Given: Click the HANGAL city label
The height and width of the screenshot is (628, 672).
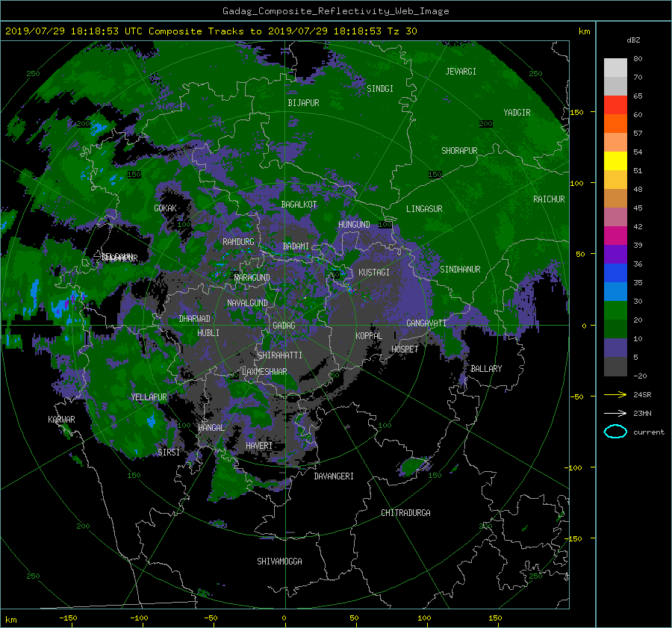Looking at the screenshot, I should click(x=211, y=428).
